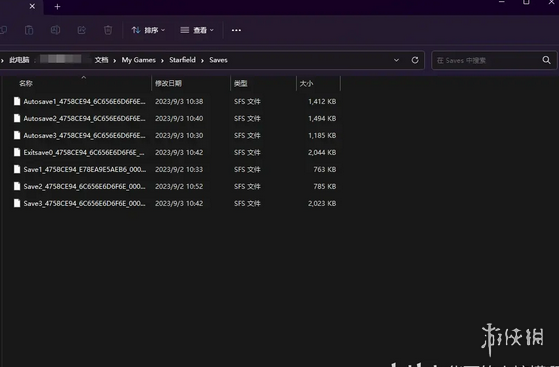
Task: Click size 785 KB
Action: click(325, 187)
